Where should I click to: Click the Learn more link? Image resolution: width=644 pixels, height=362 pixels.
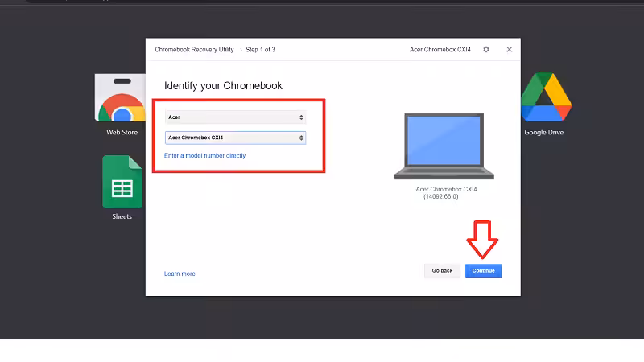(180, 274)
